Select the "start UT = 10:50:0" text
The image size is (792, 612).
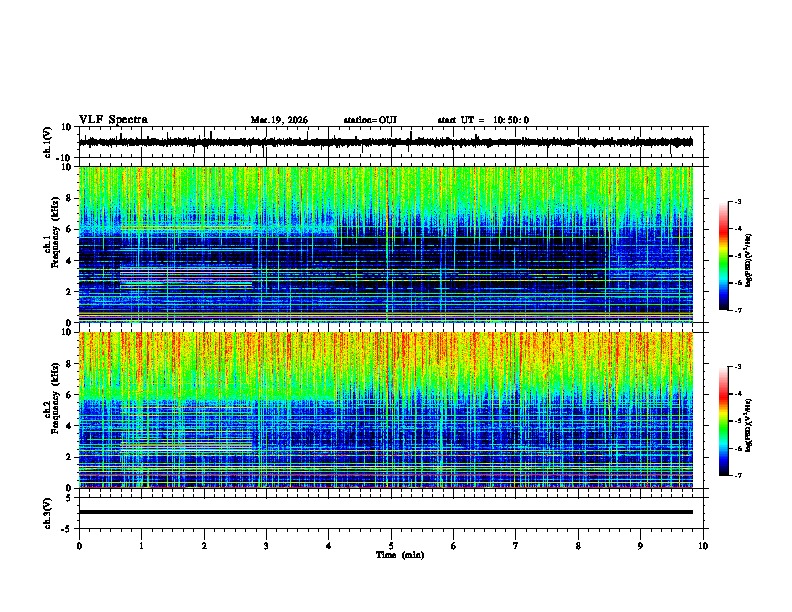[x=483, y=120]
